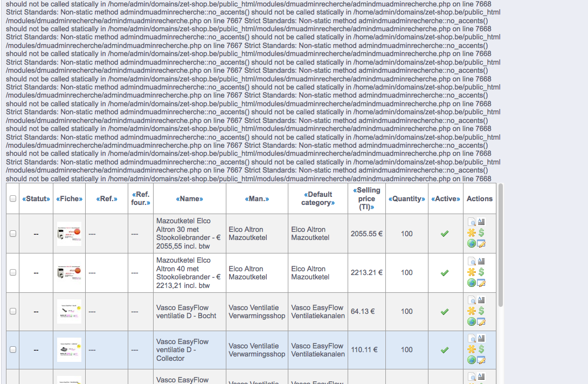Click green dollar icon for EasyFlow Collector row
The height and width of the screenshot is (384, 588).
coord(481,349)
